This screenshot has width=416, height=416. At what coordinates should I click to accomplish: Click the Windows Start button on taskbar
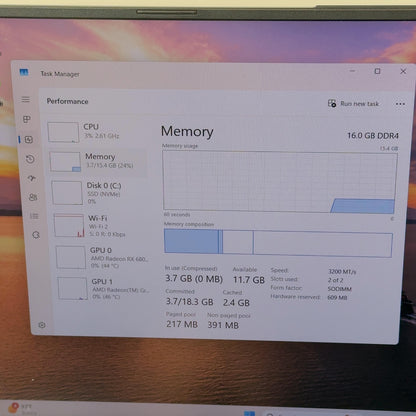(249, 414)
